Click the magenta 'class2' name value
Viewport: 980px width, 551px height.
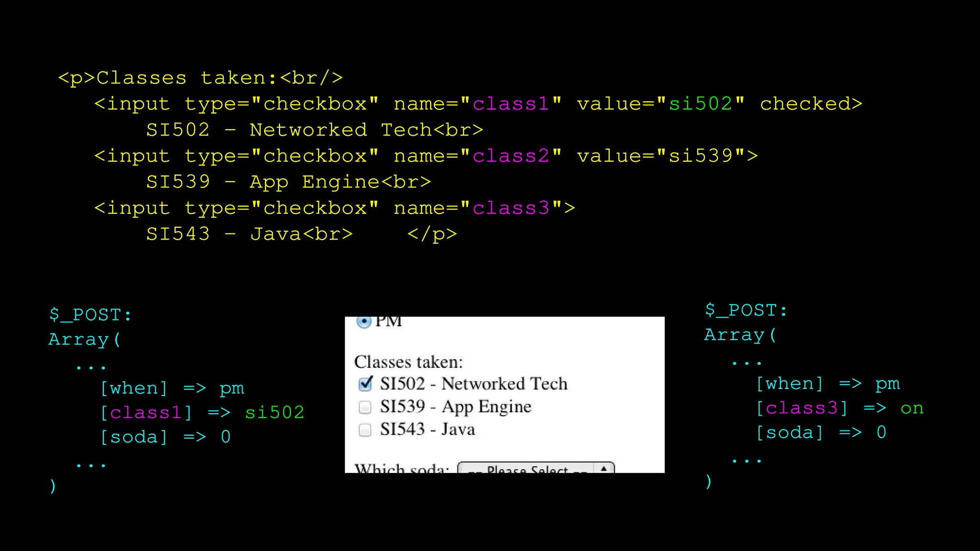pos(511,156)
